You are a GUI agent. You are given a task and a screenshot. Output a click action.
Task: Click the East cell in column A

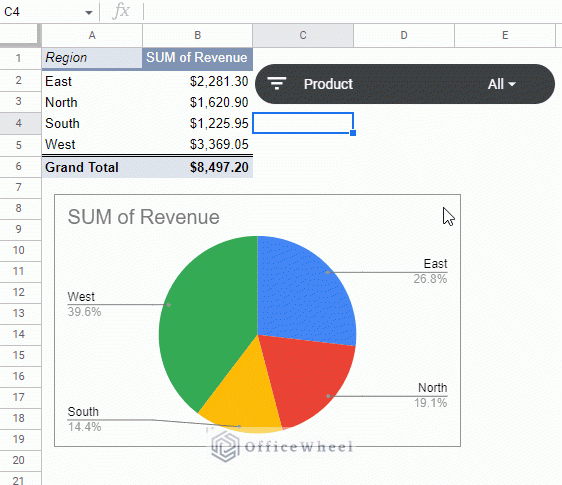coord(92,81)
